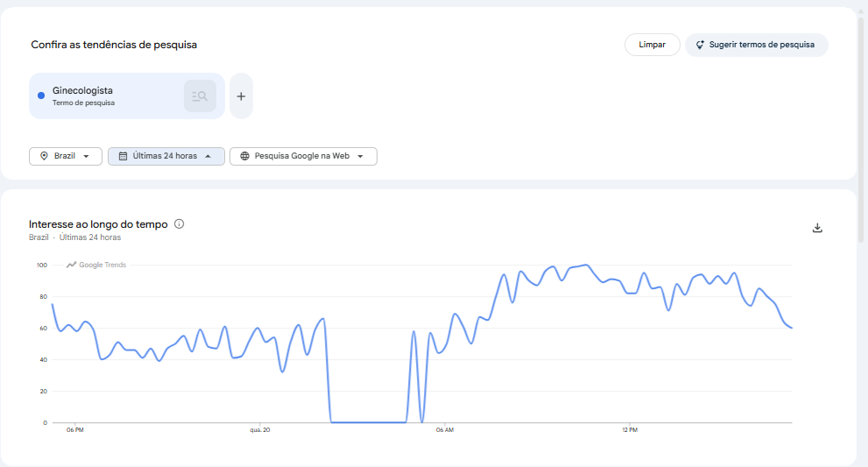Image resolution: width=868 pixels, height=467 pixels.
Task: Expand the Brazil region dropdown
Action: (x=66, y=156)
